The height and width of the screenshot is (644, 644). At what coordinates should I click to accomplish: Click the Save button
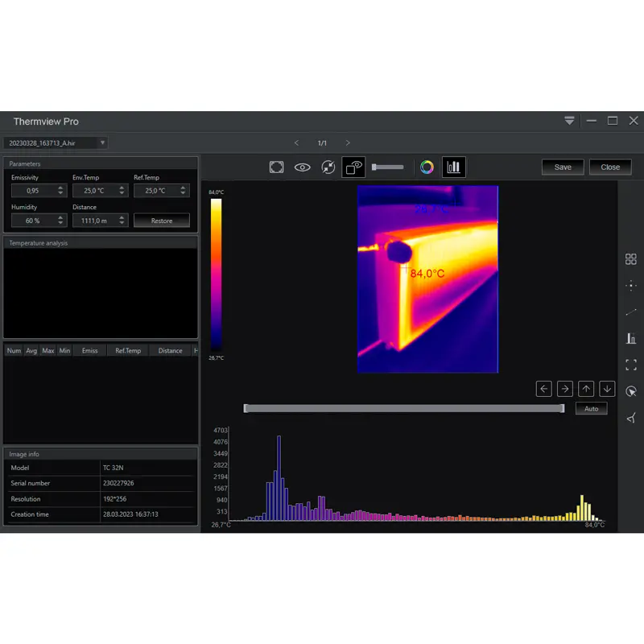pyautogui.click(x=563, y=167)
